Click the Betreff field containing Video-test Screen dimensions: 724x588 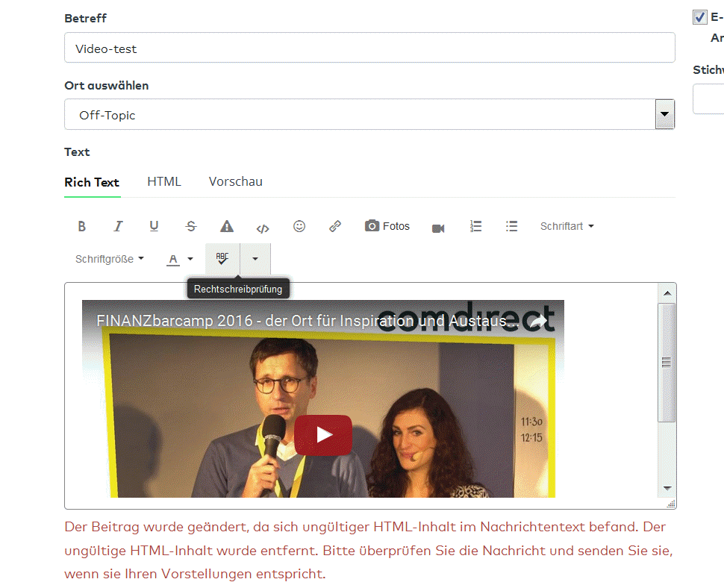(369, 48)
